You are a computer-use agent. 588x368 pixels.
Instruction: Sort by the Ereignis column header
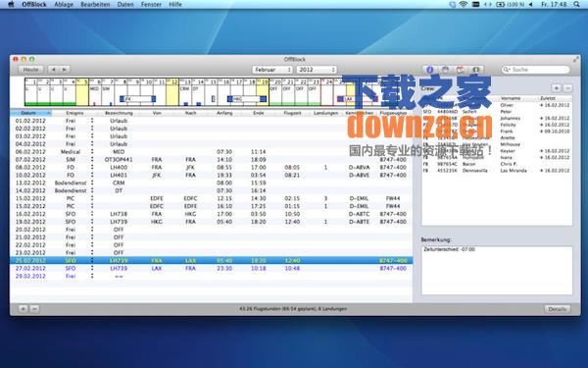(74, 113)
